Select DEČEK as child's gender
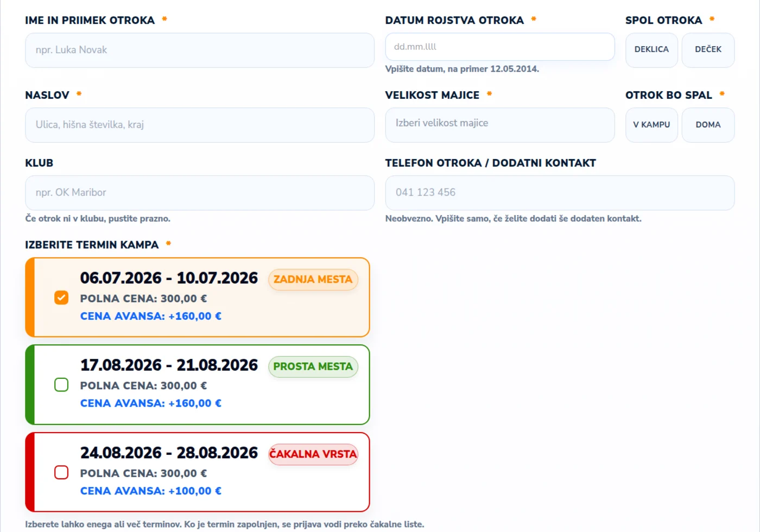 coord(708,50)
